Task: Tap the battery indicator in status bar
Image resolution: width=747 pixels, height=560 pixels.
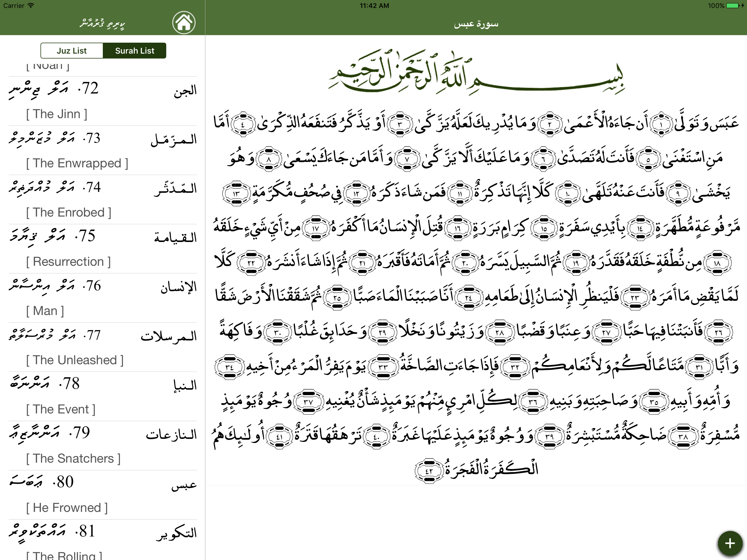Action: 733,6
